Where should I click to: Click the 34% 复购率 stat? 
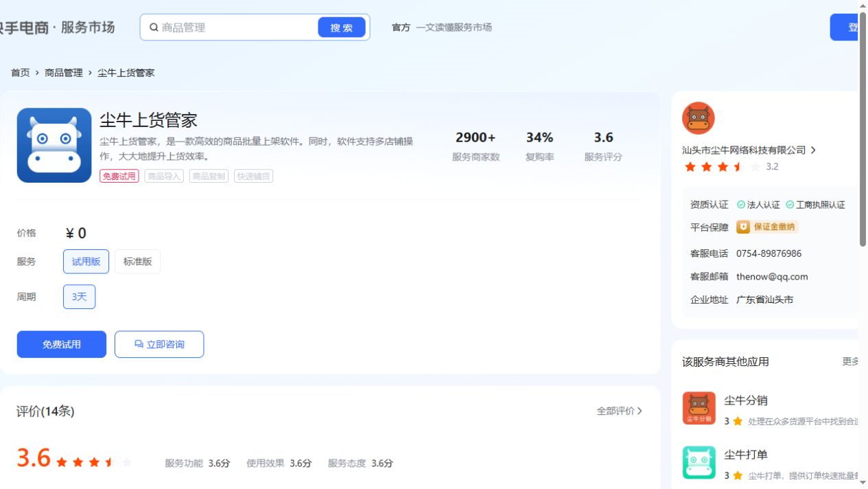pyautogui.click(x=539, y=146)
